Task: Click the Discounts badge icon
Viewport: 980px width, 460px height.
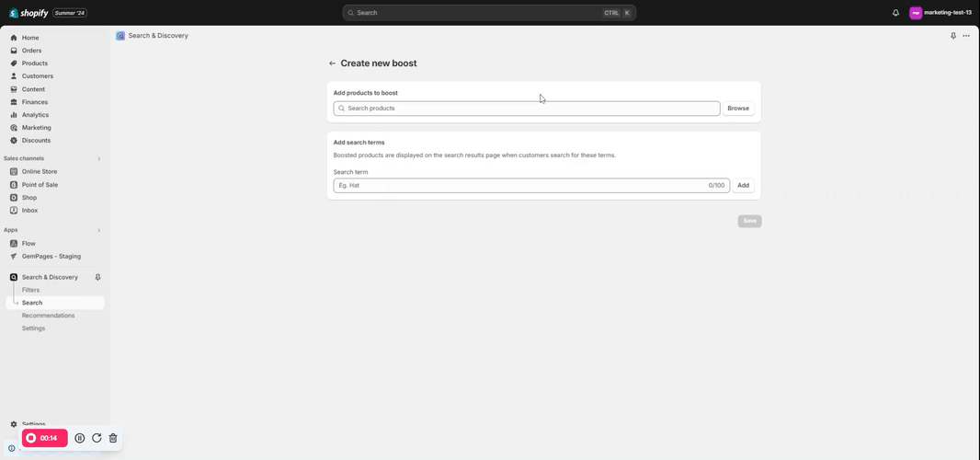Action: point(14,141)
